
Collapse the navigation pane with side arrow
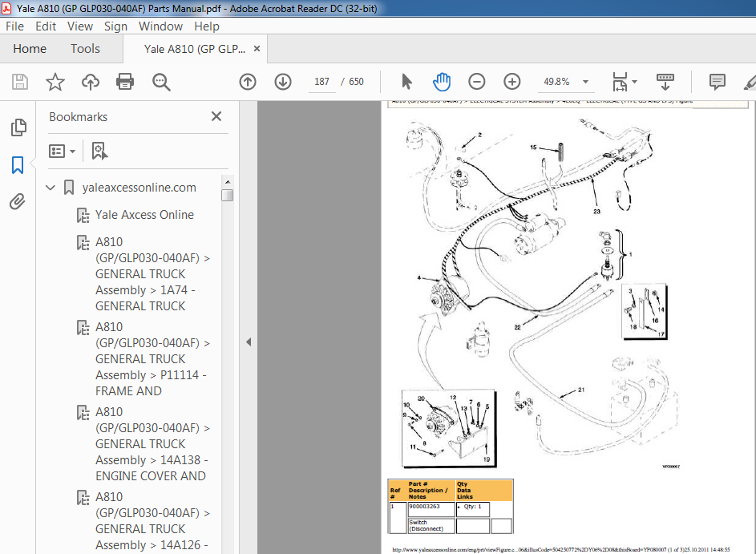point(249,342)
